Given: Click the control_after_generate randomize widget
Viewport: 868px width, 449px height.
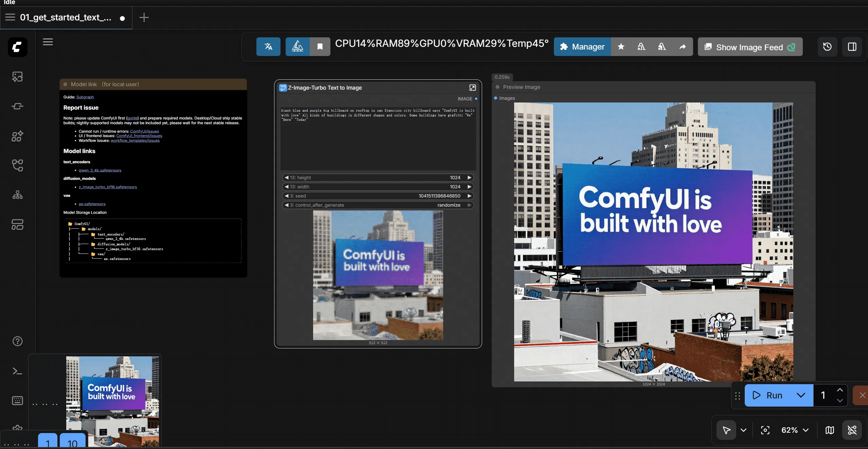Looking at the screenshot, I should 449,205.
